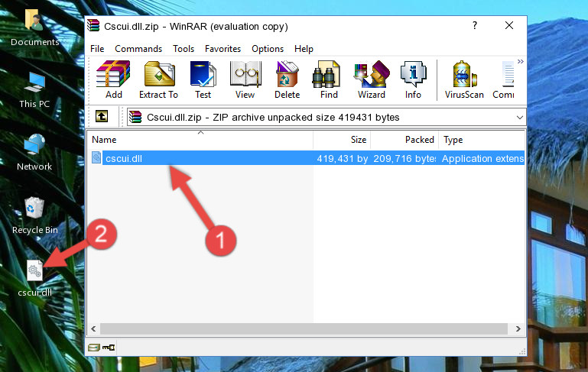Go up one folder level

102,117
